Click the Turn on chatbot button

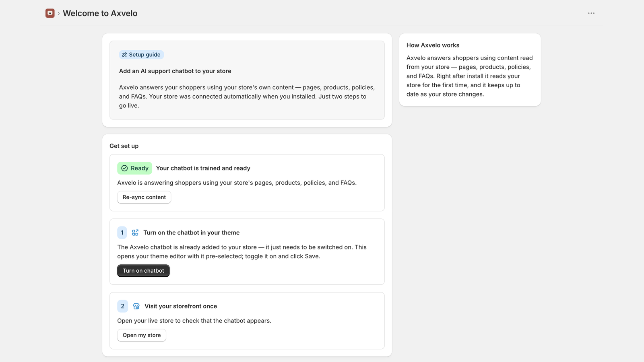click(x=143, y=271)
